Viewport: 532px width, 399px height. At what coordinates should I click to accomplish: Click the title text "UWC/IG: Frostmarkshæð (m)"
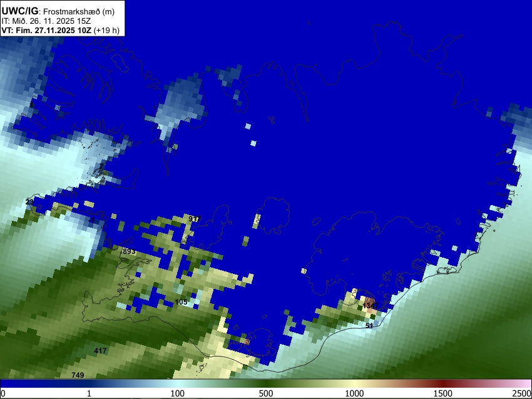[x=58, y=11]
